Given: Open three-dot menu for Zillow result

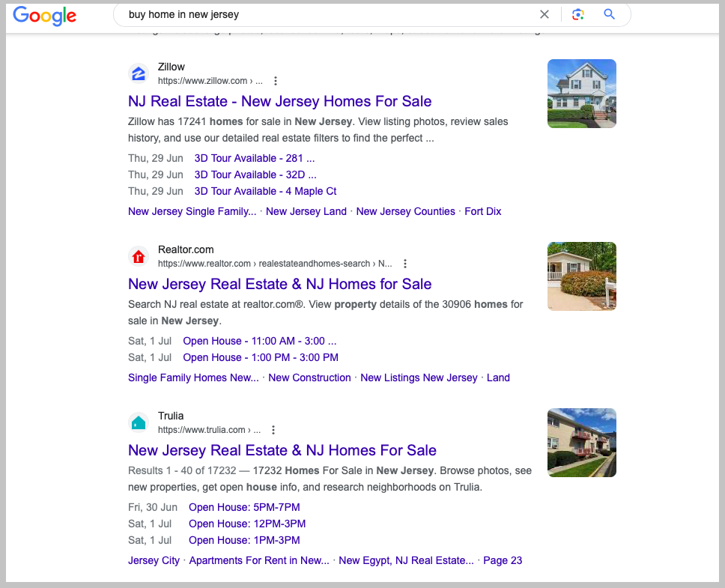Looking at the screenshot, I should 276,81.
